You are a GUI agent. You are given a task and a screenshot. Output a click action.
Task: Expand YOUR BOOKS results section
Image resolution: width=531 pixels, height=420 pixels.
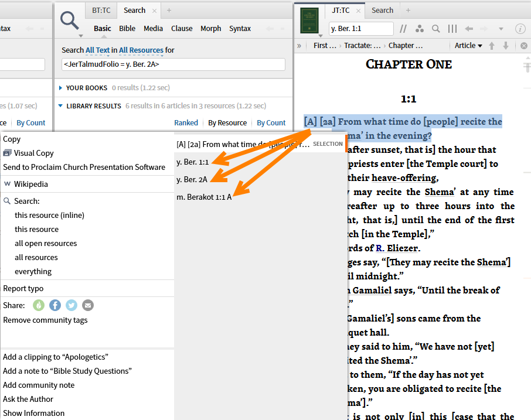[60, 88]
